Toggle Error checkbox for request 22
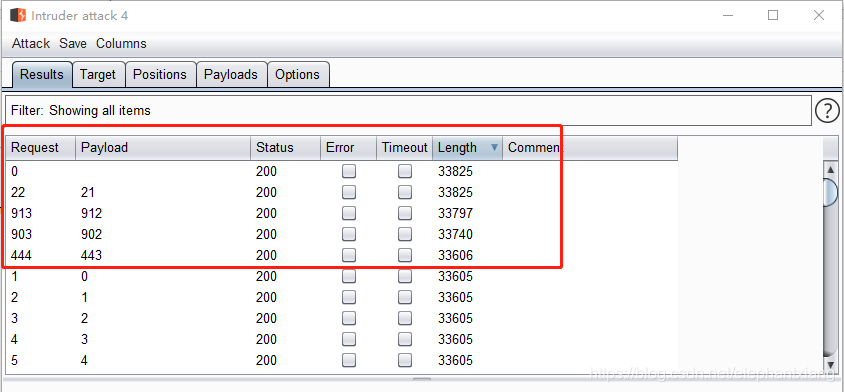The width and height of the screenshot is (844, 392). (349, 192)
